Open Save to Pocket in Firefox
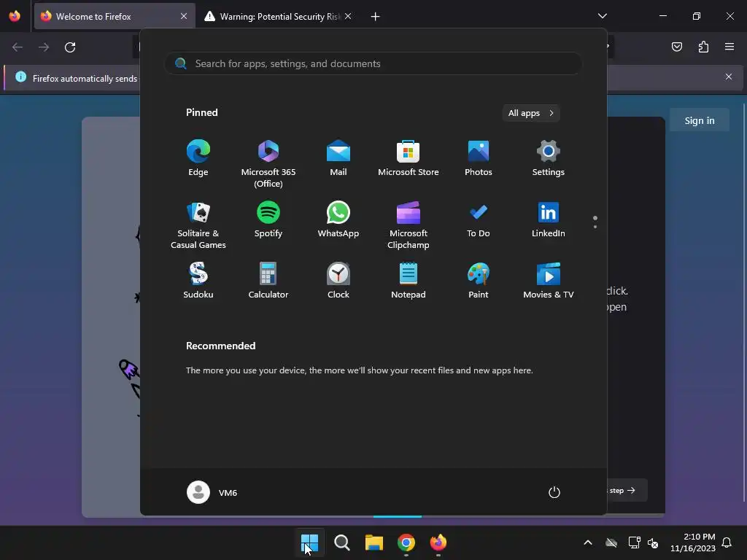The image size is (747, 560). 677,47
